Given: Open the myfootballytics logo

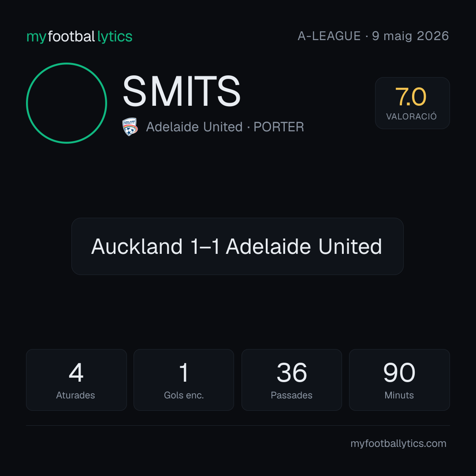Looking at the screenshot, I should click(79, 37).
